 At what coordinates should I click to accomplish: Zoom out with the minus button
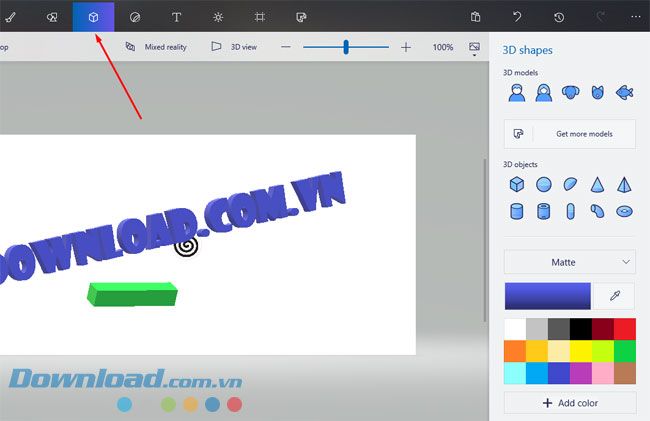[286, 47]
